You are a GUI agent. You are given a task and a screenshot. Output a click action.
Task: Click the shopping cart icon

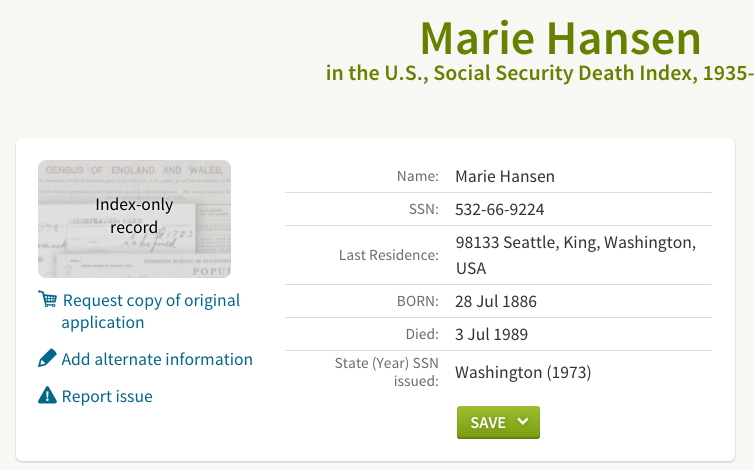(47, 299)
